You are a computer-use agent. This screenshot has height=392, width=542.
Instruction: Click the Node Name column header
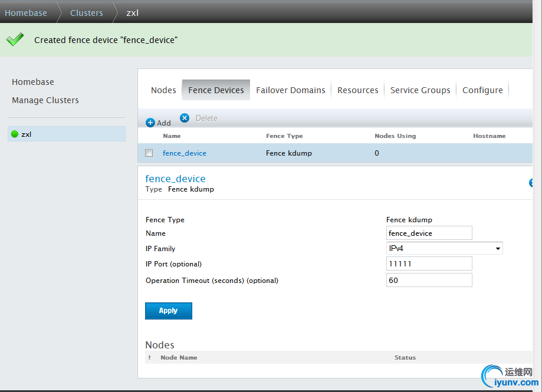click(179, 357)
